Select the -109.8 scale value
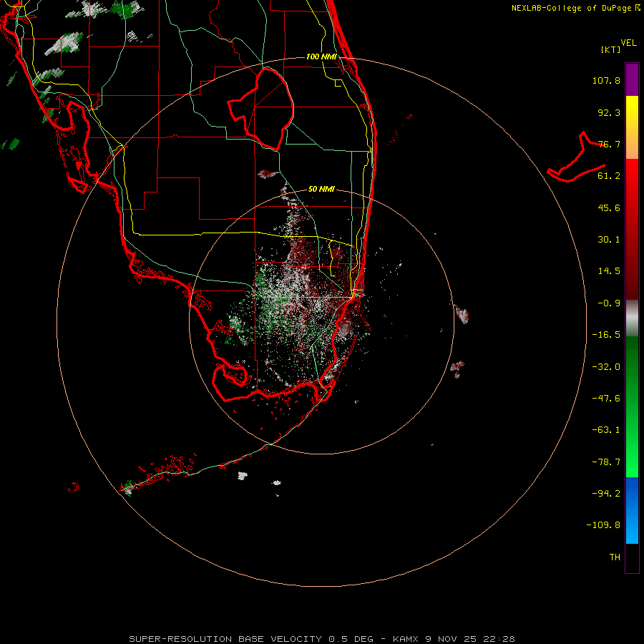 [603, 525]
